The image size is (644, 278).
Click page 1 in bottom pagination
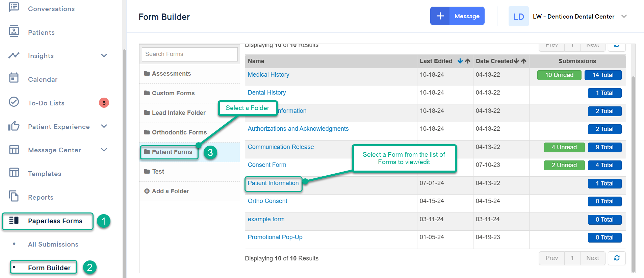(572, 258)
